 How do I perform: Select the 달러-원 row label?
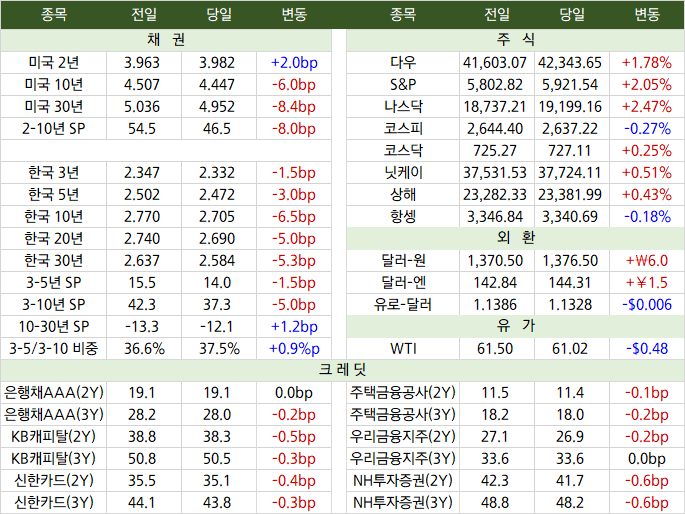point(403,261)
